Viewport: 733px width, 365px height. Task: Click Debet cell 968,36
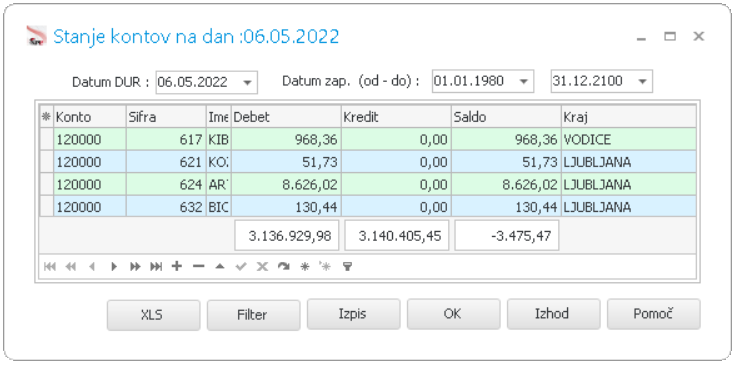point(286,139)
